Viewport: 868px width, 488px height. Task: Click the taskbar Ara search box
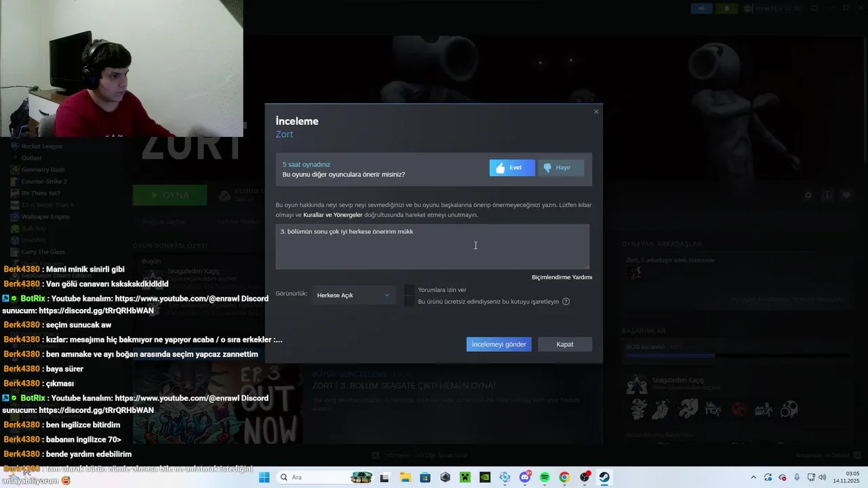325,477
